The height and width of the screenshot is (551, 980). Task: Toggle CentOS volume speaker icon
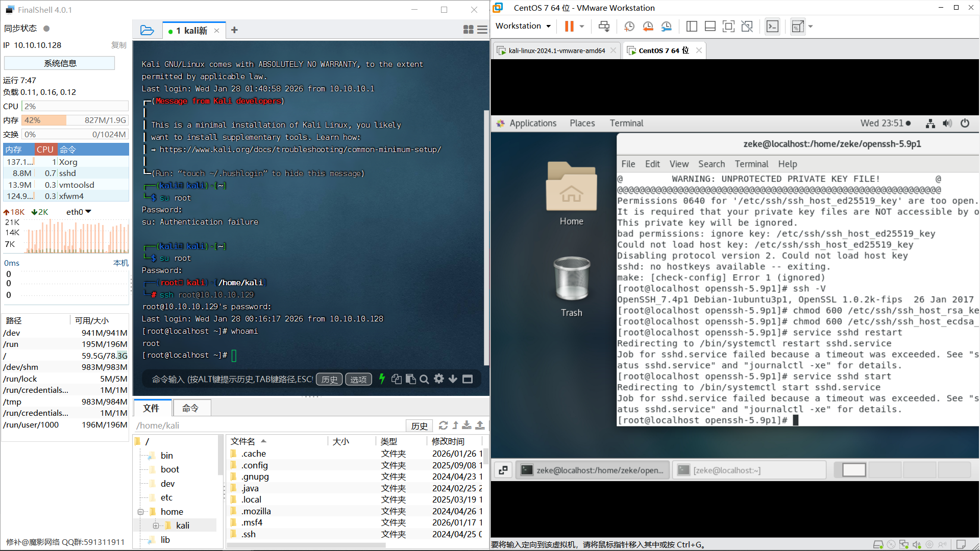(947, 123)
